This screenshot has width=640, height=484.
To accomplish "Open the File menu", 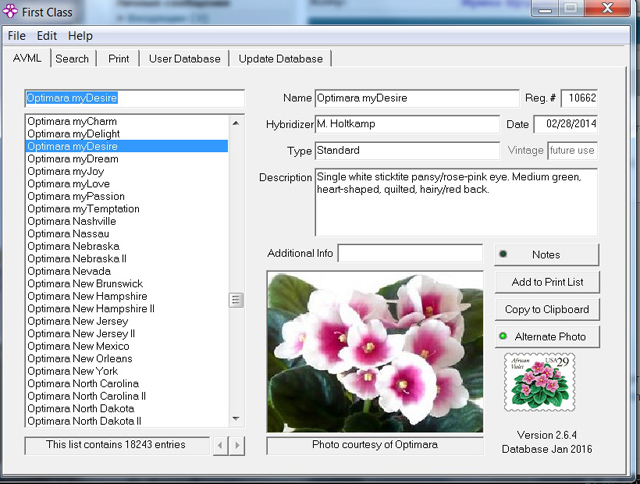I will pyautogui.click(x=17, y=36).
